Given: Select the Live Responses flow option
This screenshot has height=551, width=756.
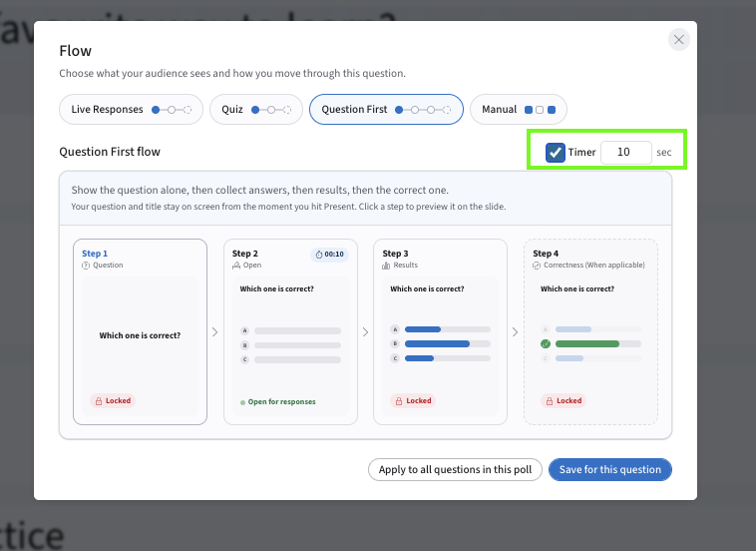Looking at the screenshot, I should click(x=131, y=110).
